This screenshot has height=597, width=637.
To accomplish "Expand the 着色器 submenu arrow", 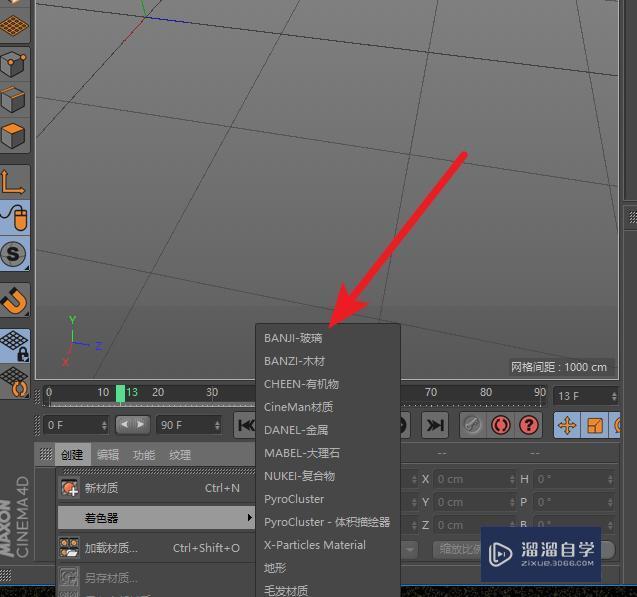I will click(x=249, y=517).
